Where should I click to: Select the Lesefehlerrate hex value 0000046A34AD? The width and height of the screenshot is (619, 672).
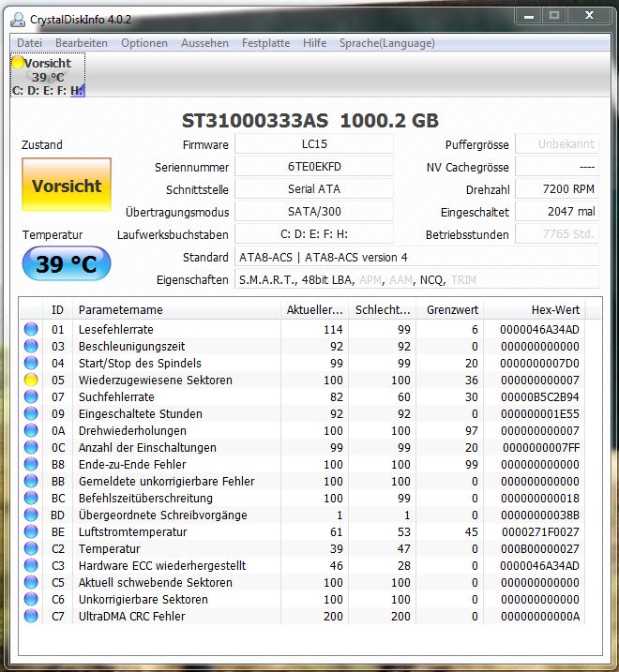(539, 330)
